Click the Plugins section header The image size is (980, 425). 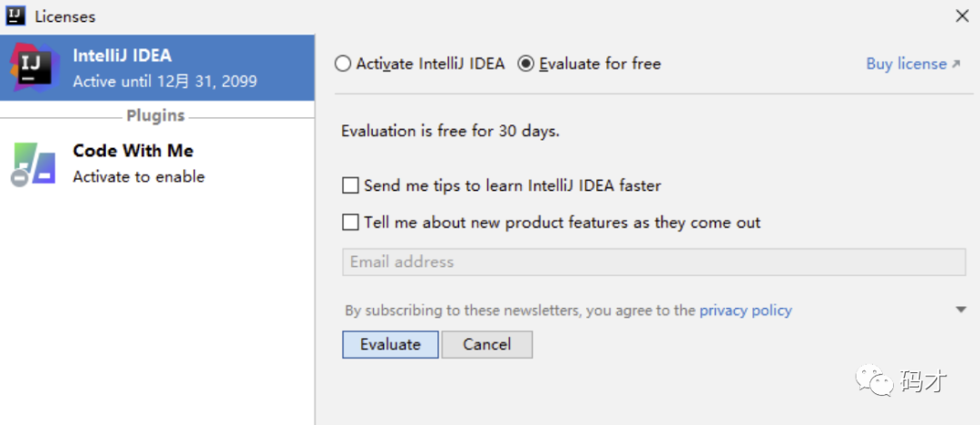(x=156, y=115)
